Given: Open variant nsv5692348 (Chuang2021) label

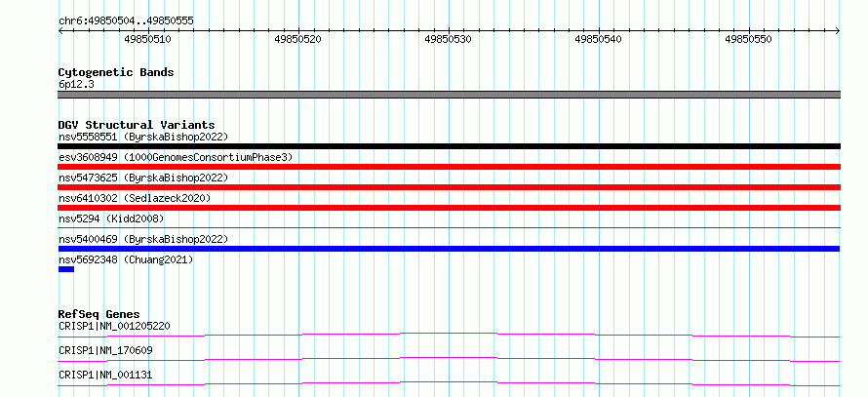Looking at the screenshot, I should click(126, 259).
